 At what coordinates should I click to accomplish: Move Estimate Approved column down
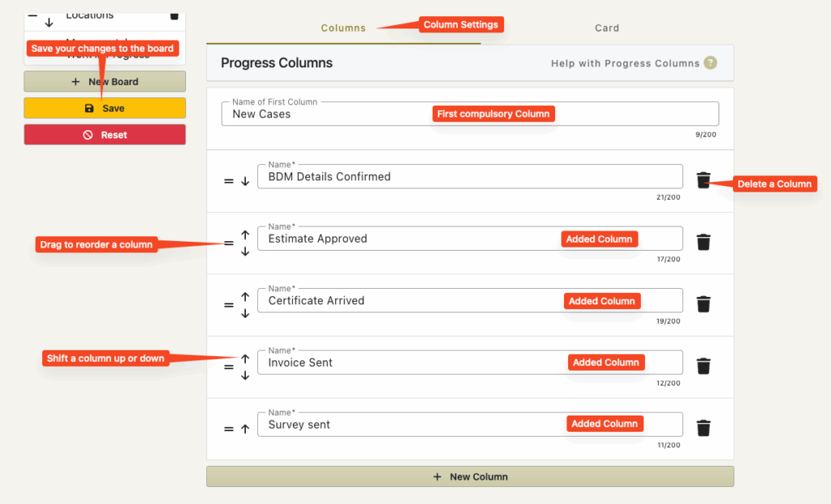coord(245,252)
